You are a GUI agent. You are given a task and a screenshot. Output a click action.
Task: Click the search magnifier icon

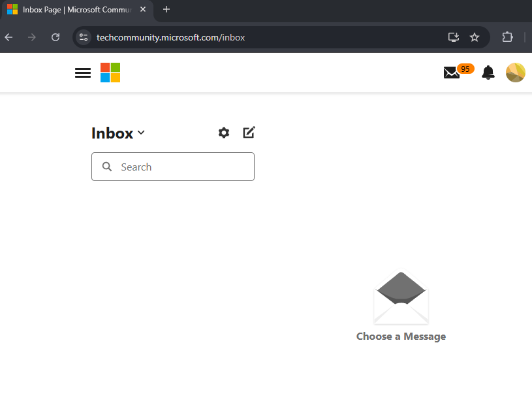point(107,167)
